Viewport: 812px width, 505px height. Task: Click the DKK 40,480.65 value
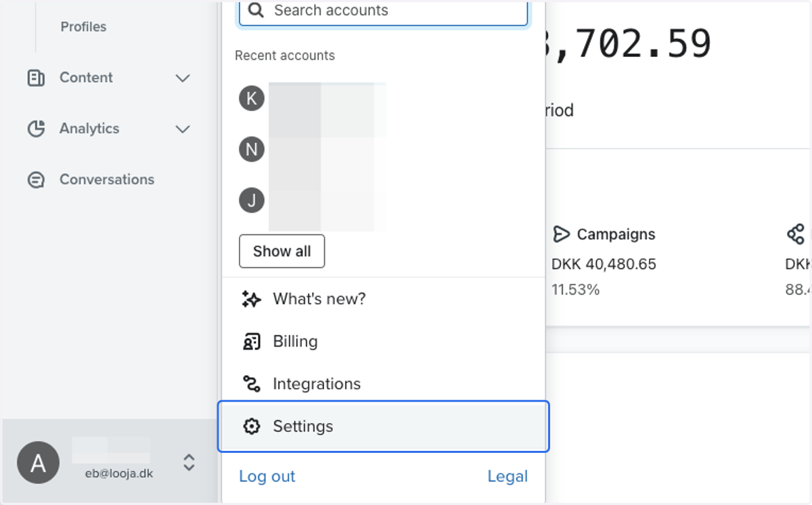coord(604,264)
